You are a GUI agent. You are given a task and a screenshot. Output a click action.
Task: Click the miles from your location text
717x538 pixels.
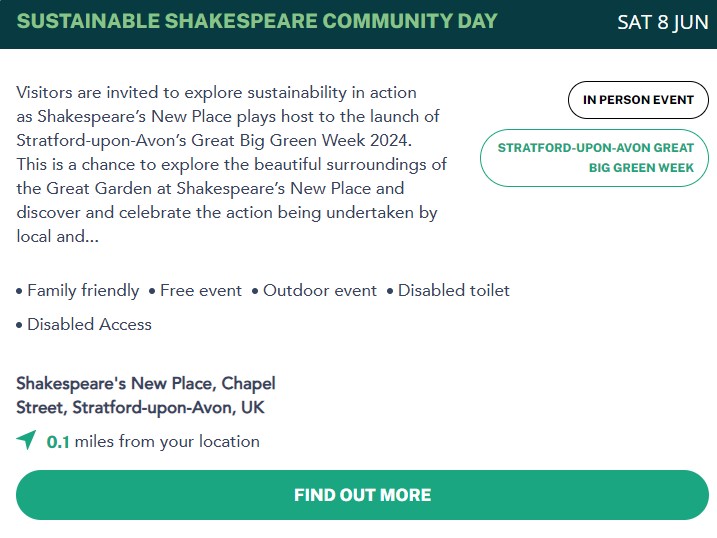click(x=167, y=442)
